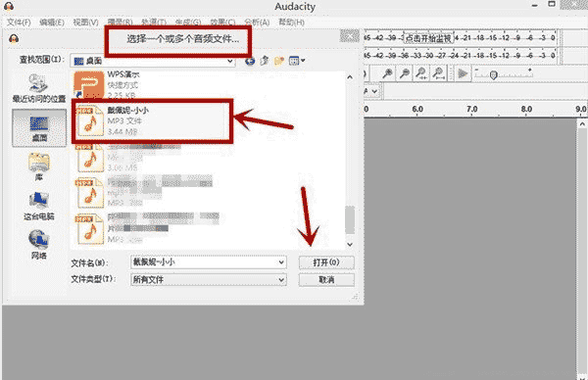588x380 pixels.
Task: Open the 帮助(H) menu
Action: tap(291, 23)
